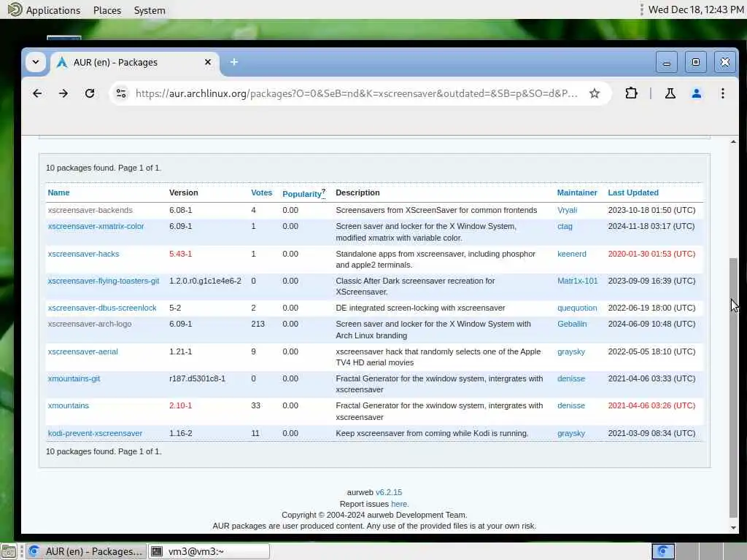Sort the table by Popularity column
The height and width of the screenshot is (560, 747).
coord(302,194)
